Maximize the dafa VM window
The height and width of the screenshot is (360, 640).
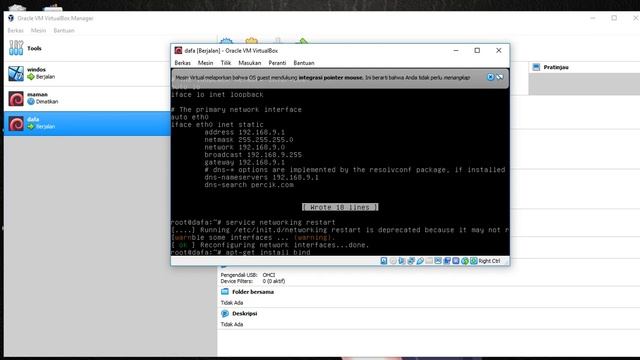coord(477,50)
